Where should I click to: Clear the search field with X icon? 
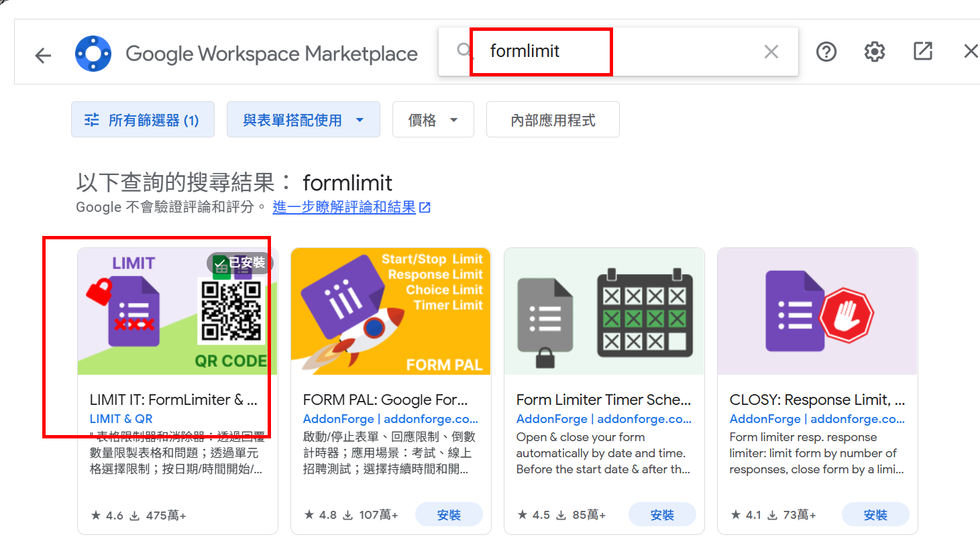771,52
